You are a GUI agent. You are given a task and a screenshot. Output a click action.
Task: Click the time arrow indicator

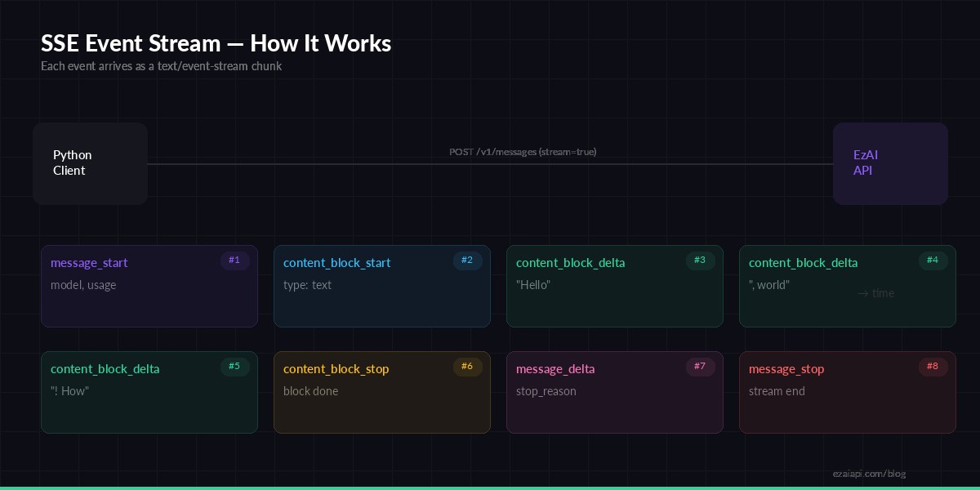[875, 293]
